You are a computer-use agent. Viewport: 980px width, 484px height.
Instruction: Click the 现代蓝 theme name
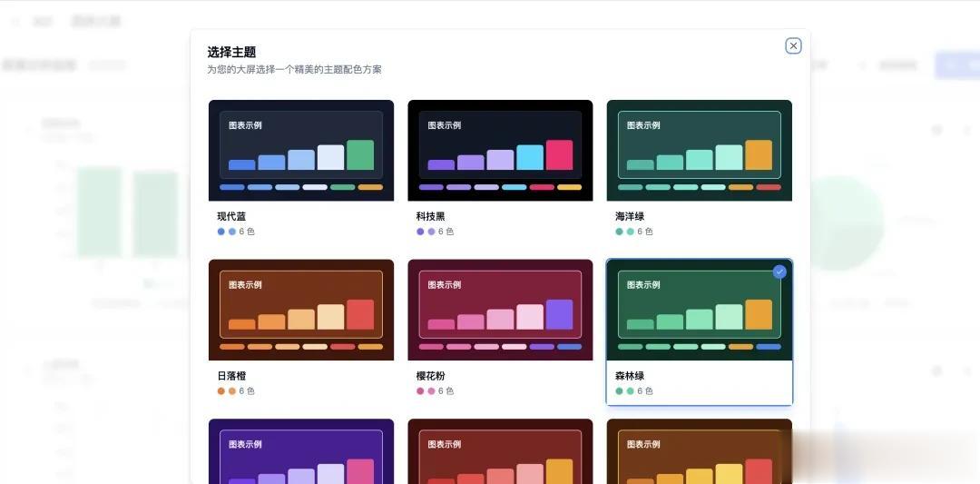232,216
